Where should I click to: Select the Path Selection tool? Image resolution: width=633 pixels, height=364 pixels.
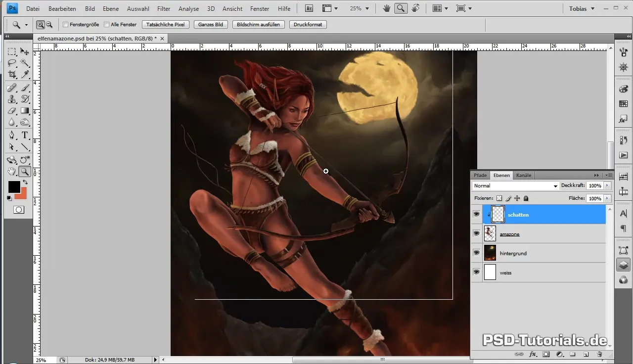tap(12, 146)
